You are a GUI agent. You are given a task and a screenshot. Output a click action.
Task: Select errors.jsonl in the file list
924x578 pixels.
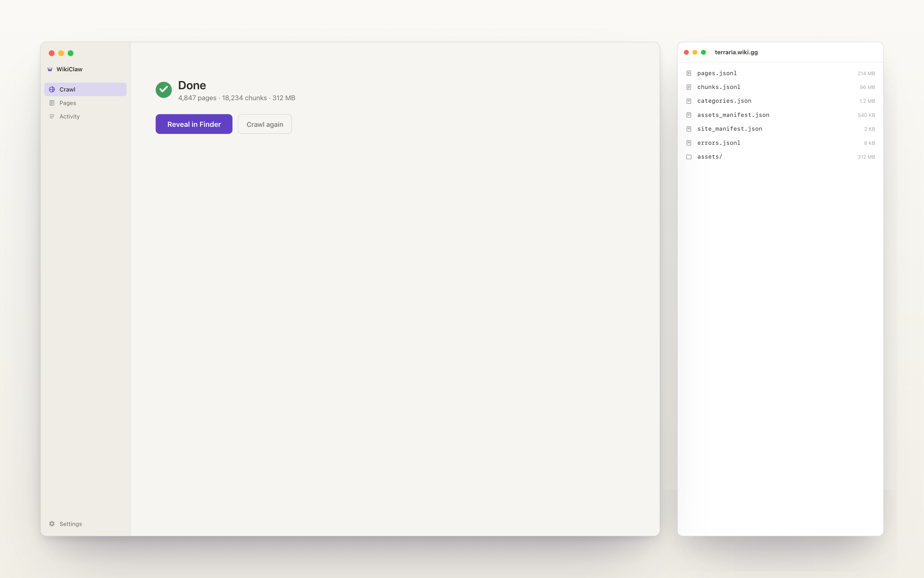click(719, 143)
